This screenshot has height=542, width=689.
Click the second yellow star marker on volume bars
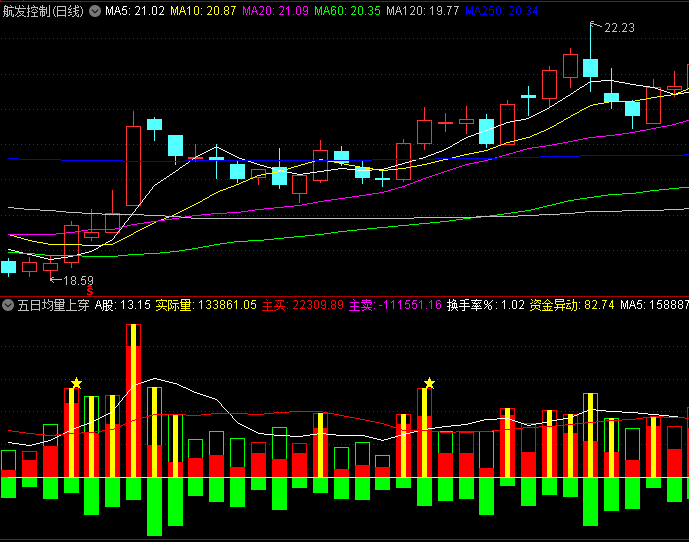click(x=429, y=383)
